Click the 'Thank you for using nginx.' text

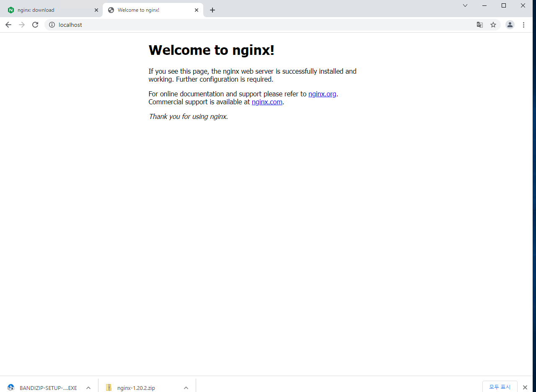coord(188,116)
